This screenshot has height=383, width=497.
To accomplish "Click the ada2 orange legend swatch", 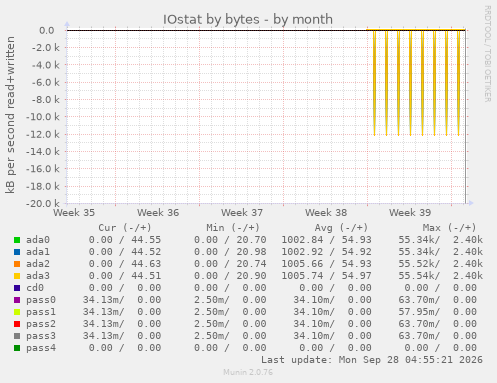I will 17,264.
